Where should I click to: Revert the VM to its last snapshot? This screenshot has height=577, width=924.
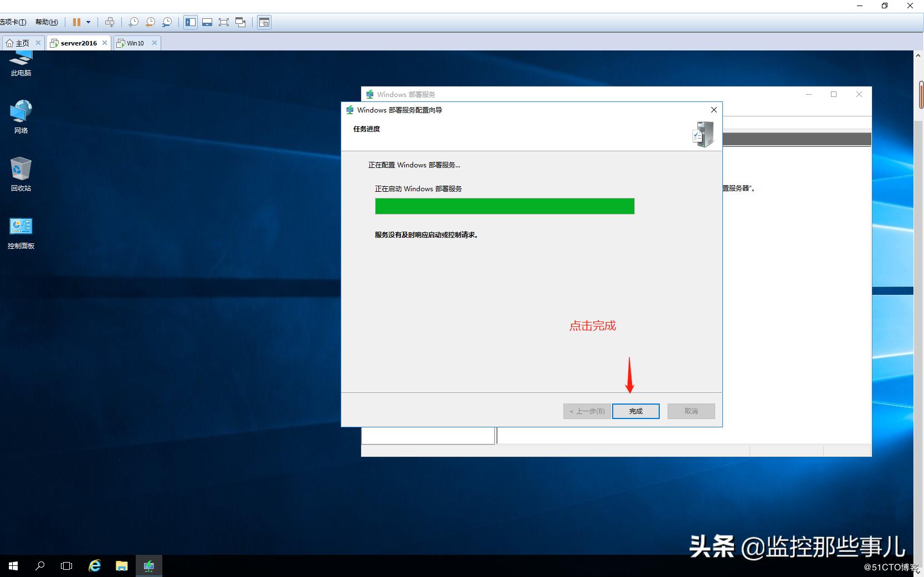tap(150, 22)
